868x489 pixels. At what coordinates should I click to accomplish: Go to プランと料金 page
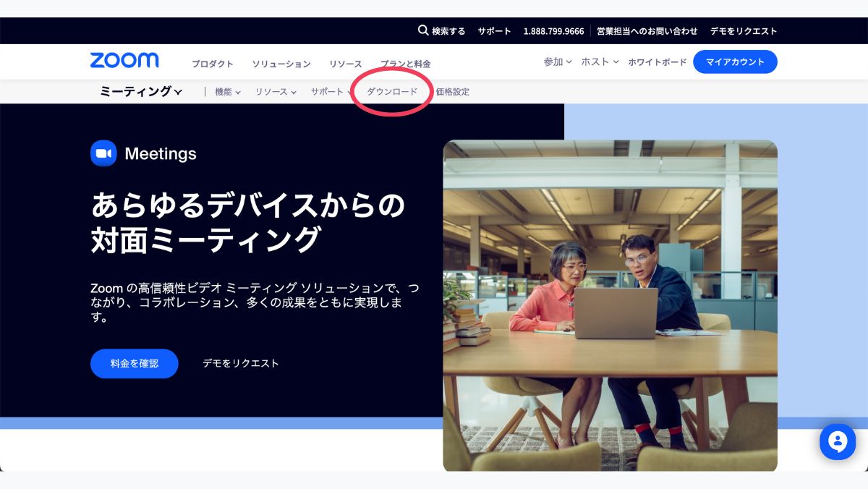(406, 64)
